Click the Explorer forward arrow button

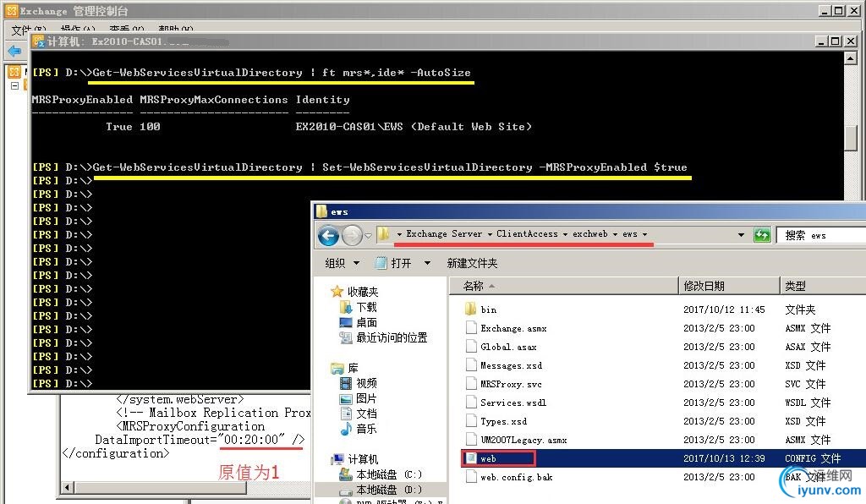(353, 236)
